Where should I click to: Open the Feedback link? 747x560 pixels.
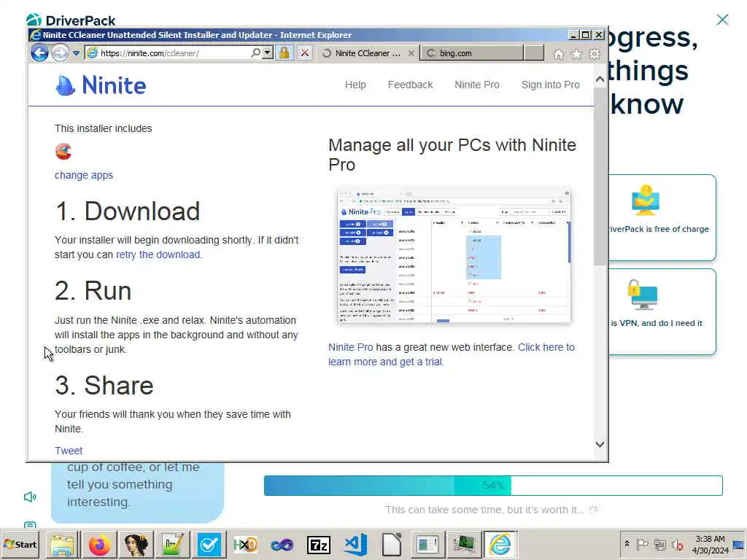[x=410, y=85]
